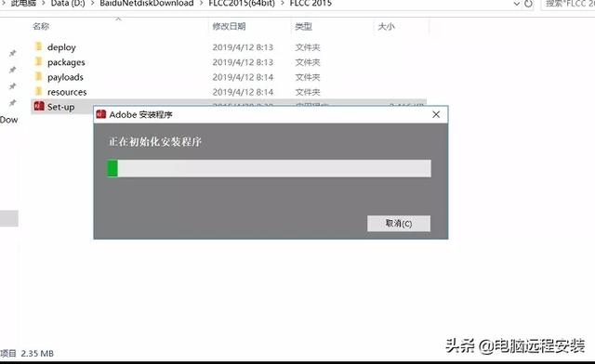Click the resources folder name

[x=67, y=92]
